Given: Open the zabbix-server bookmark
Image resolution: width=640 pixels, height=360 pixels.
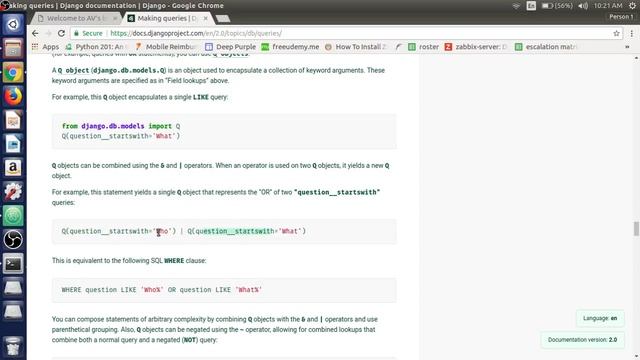Looking at the screenshot, I should (x=476, y=47).
